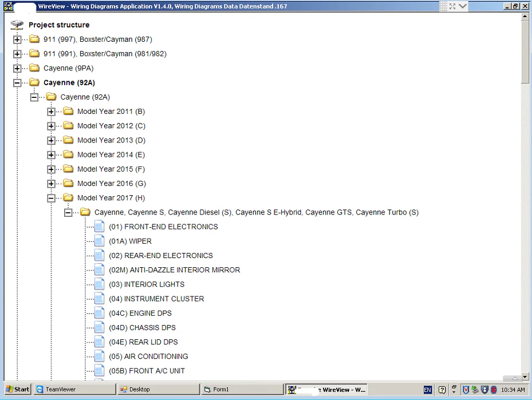Collapse the Cayenne, Cayenne S, Cayenne Diesel models folder
Screen dimensions: 532x400
68,212
